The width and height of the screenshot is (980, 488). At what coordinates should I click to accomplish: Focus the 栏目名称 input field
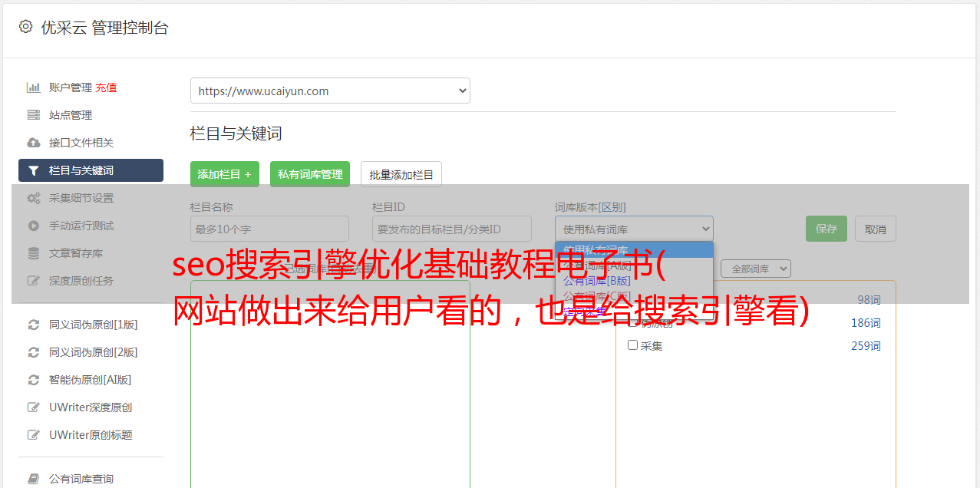(x=269, y=229)
